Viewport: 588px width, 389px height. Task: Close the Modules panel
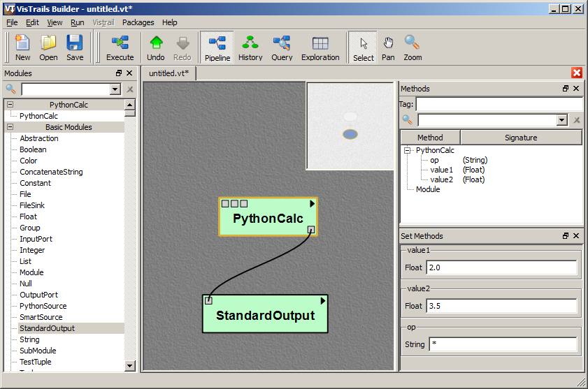point(129,73)
